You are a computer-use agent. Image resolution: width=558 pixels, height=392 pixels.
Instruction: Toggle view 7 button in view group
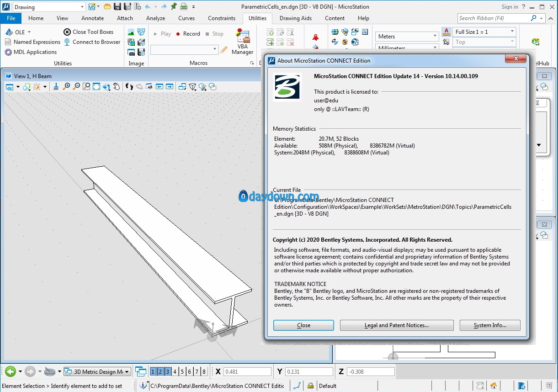pyautogui.click(x=197, y=371)
